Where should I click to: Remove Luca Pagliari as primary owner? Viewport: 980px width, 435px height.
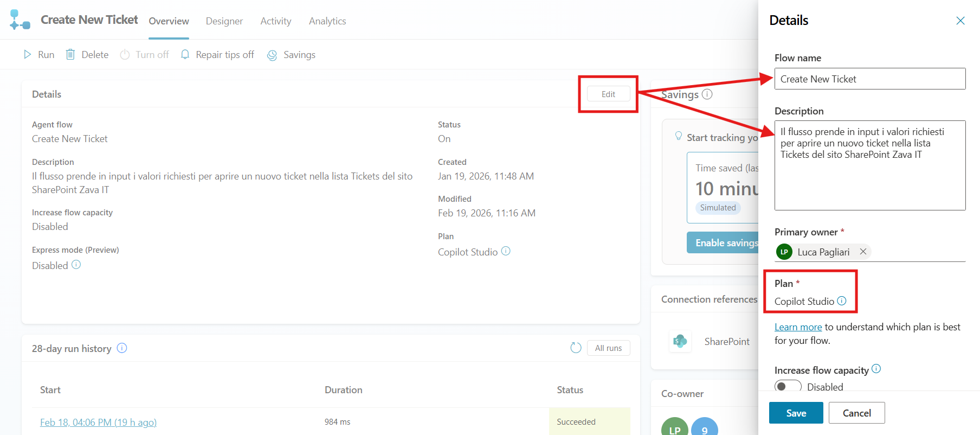[863, 252]
